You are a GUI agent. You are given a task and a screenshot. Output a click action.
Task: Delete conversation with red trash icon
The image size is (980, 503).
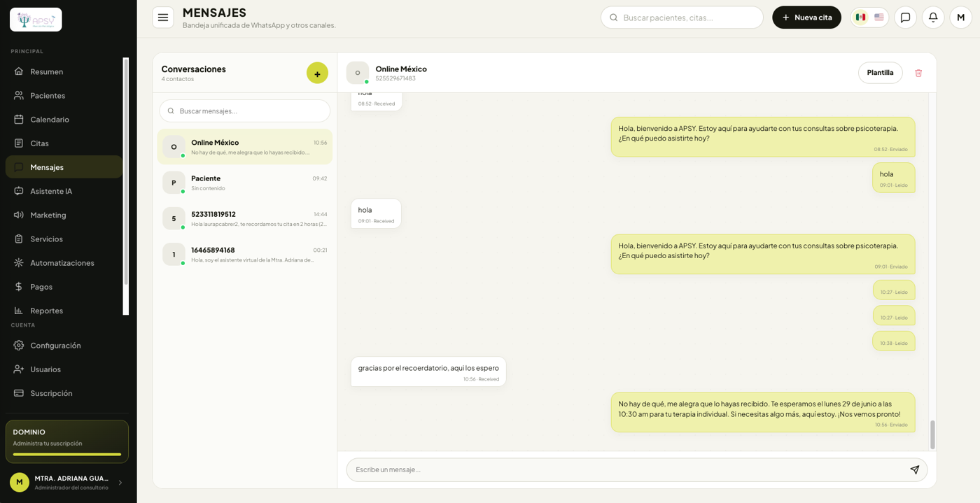[x=918, y=73]
